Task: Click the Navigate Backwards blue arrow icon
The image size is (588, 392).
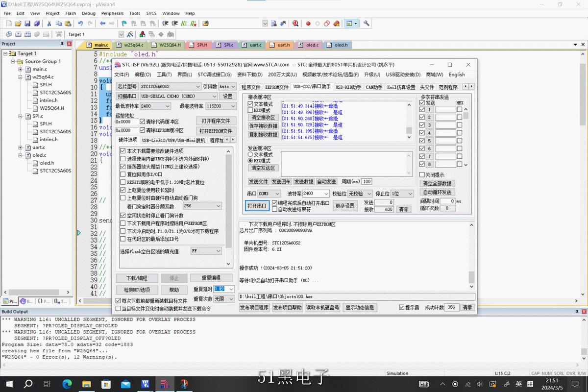Action: [102, 23]
